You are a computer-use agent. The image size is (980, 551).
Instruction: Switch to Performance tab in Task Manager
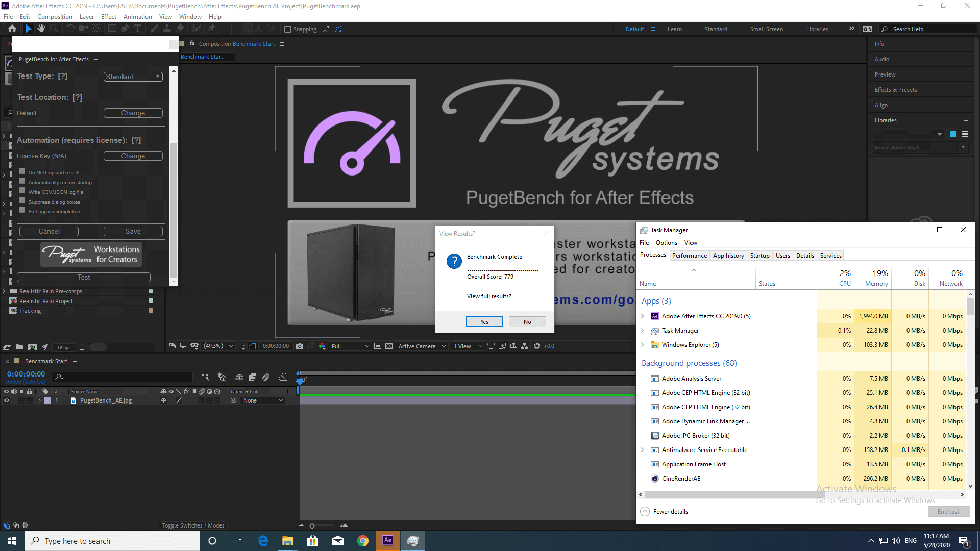click(x=690, y=256)
